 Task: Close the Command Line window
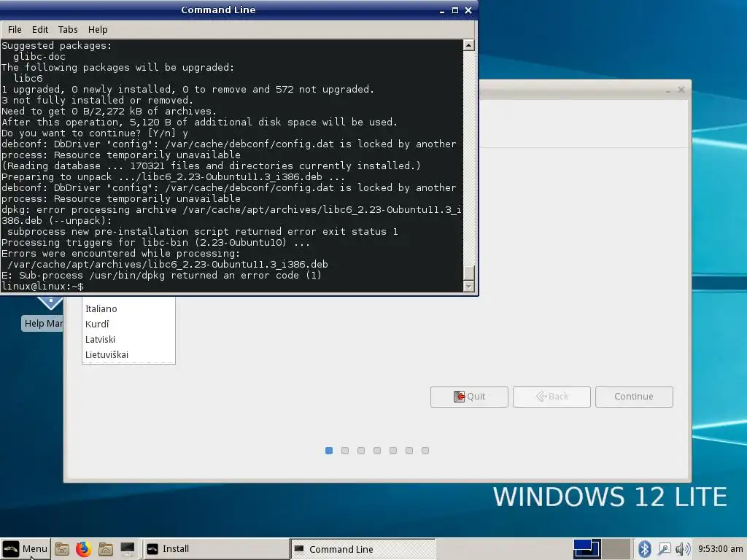(468, 10)
